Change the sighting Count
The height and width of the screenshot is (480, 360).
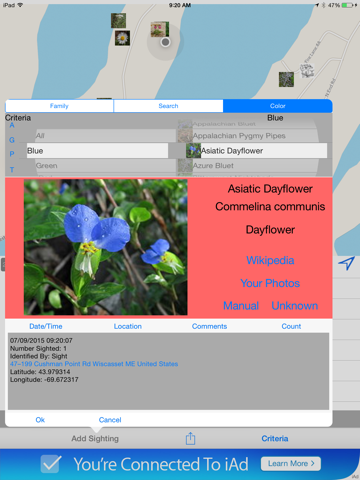[291, 326]
